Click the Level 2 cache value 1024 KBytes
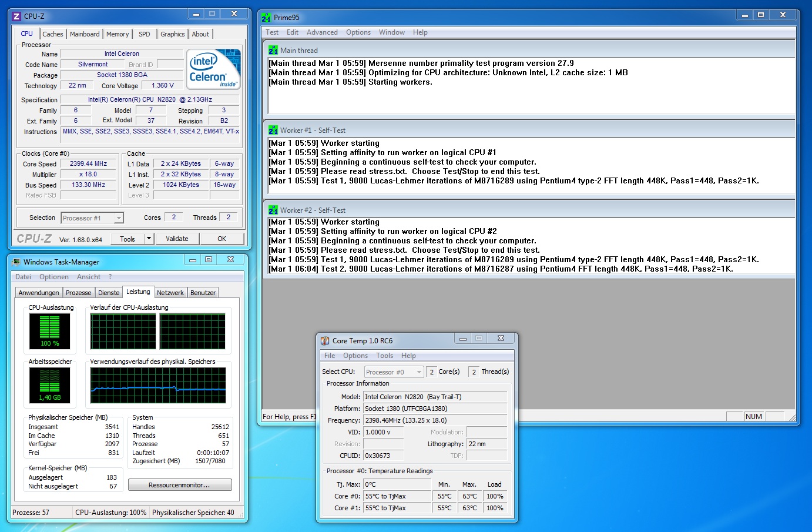The width and height of the screenshot is (812, 532). 181,185
